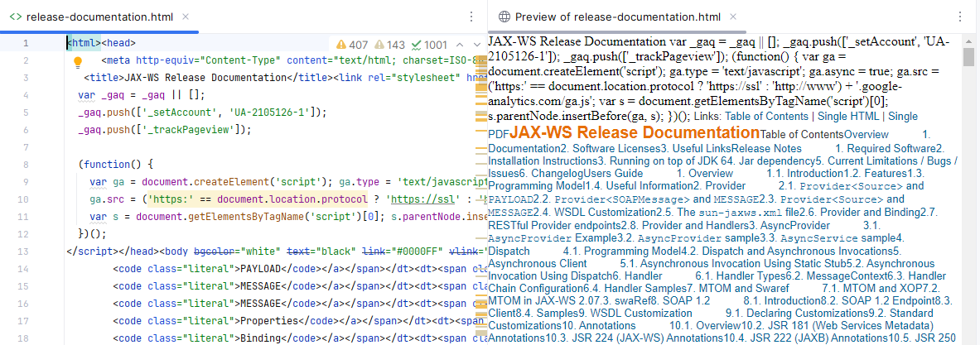Click the 1001 typos indicator
980x345 pixels.
coord(429,45)
